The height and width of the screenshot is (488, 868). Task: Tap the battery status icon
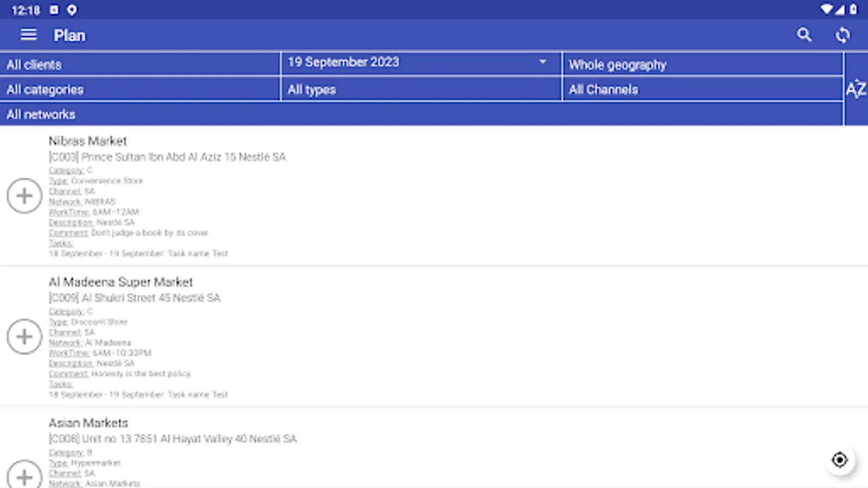853,9
